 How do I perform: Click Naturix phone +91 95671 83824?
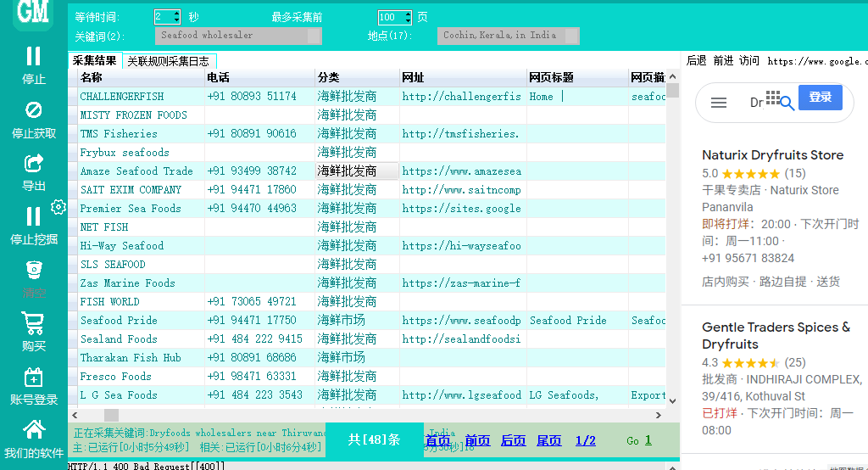pos(748,258)
